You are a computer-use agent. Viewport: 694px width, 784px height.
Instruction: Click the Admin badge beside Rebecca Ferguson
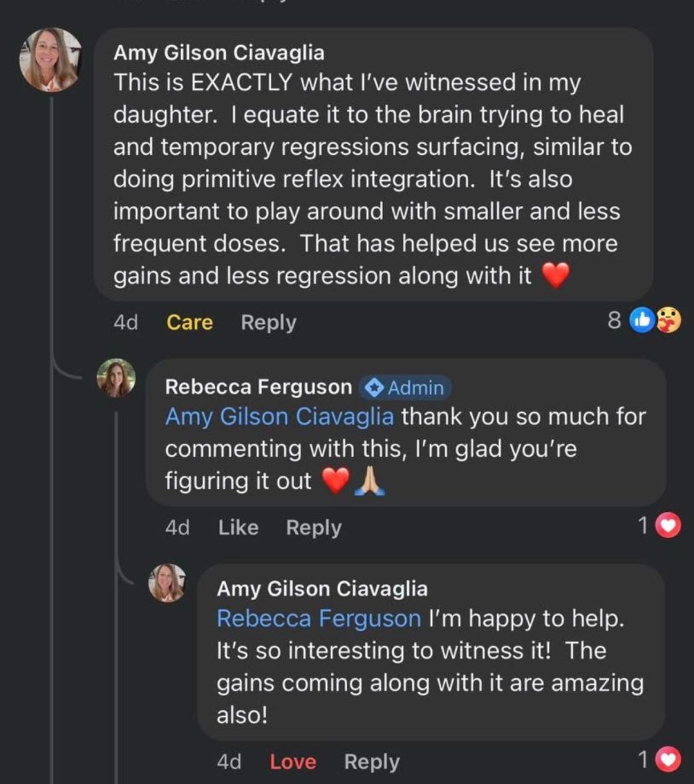pos(405,388)
